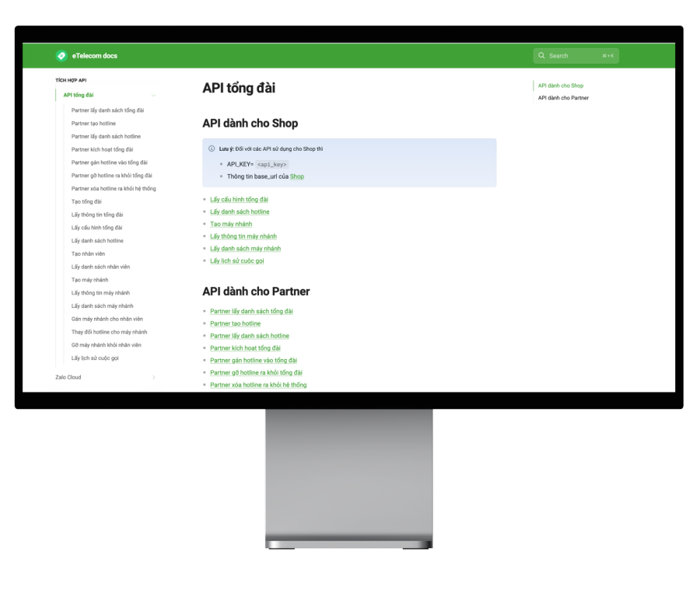Open Partner xóa hotline ra khỏi hệ thống sidebar item
Viewport: 700px width, 597px height.
click(x=114, y=189)
